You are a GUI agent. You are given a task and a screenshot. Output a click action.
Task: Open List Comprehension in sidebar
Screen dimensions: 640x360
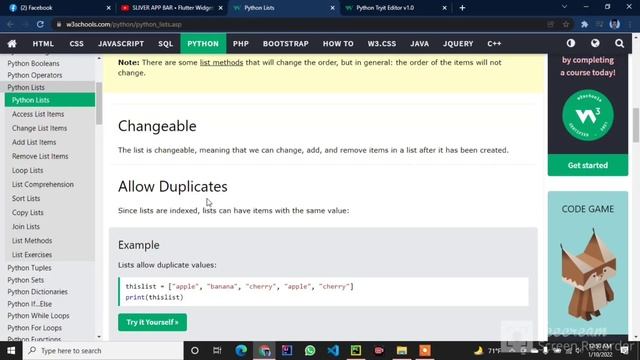(43, 184)
